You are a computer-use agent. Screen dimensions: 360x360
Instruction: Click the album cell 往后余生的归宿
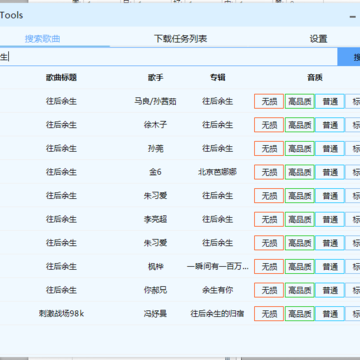[x=217, y=314]
